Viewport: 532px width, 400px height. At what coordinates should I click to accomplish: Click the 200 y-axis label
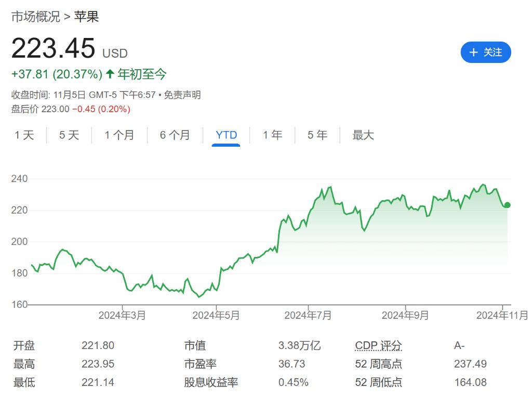(x=19, y=242)
